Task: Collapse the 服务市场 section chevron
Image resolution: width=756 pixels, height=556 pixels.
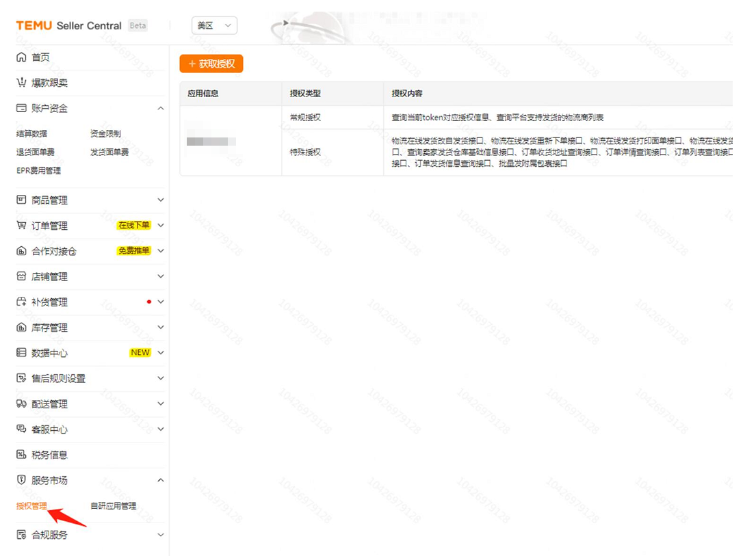Action: 161,480
